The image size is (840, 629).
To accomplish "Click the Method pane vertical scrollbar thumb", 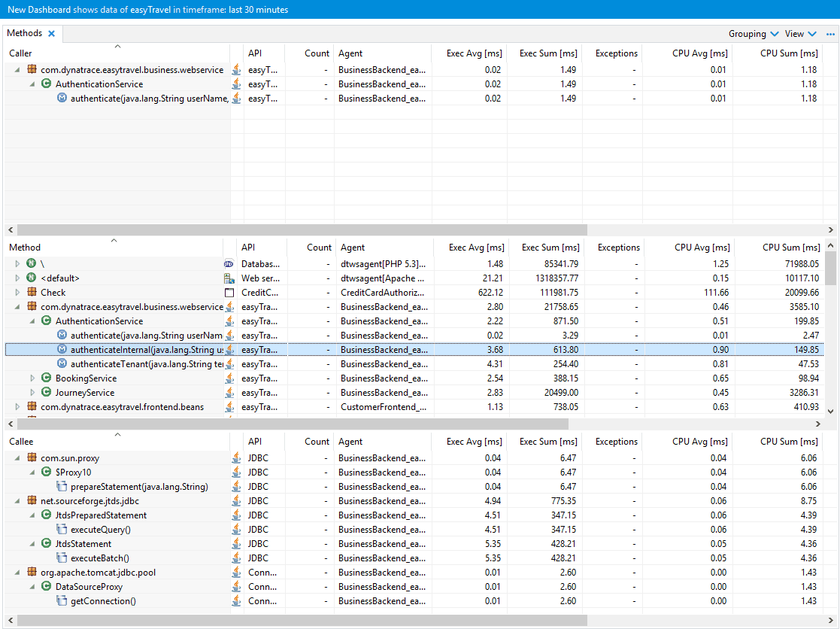I will point(830,268).
